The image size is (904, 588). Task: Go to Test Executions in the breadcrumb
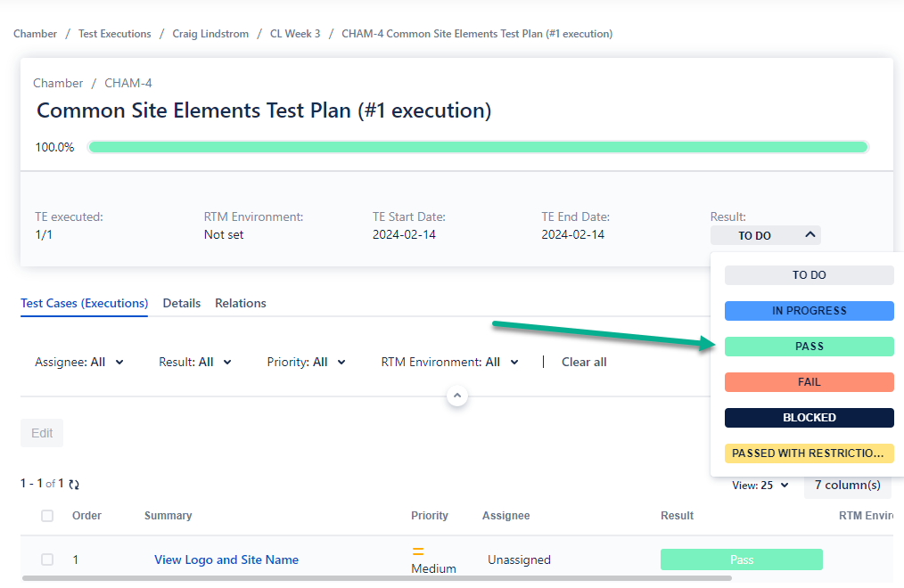pyautogui.click(x=114, y=34)
